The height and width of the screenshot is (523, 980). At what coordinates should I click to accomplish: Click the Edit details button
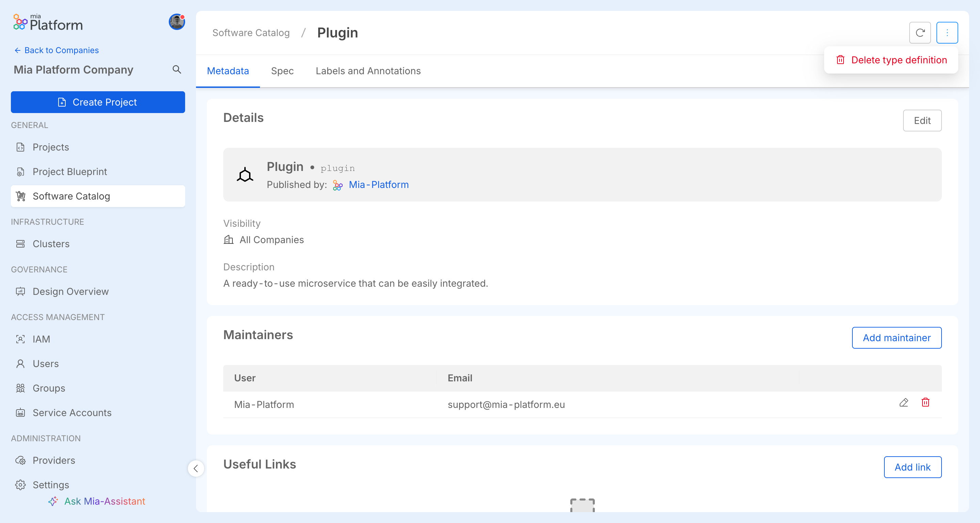pyautogui.click(x=922, y=121)
